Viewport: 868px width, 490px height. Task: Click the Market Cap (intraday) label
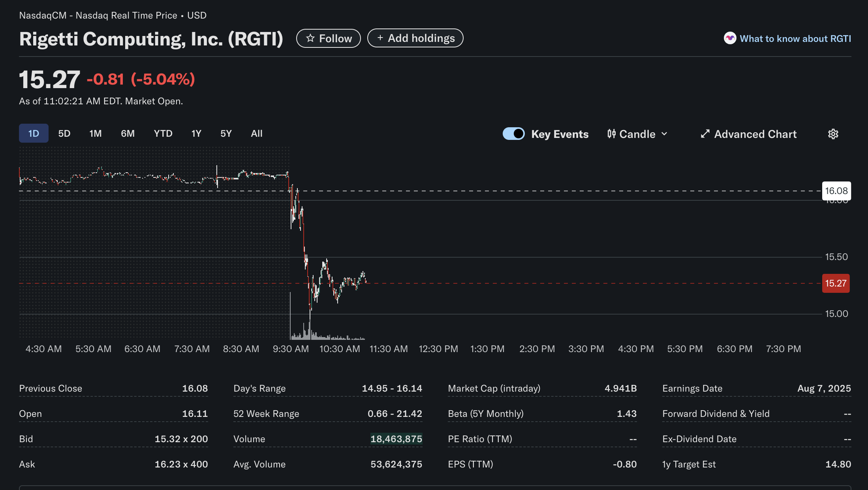coord(494,388)
